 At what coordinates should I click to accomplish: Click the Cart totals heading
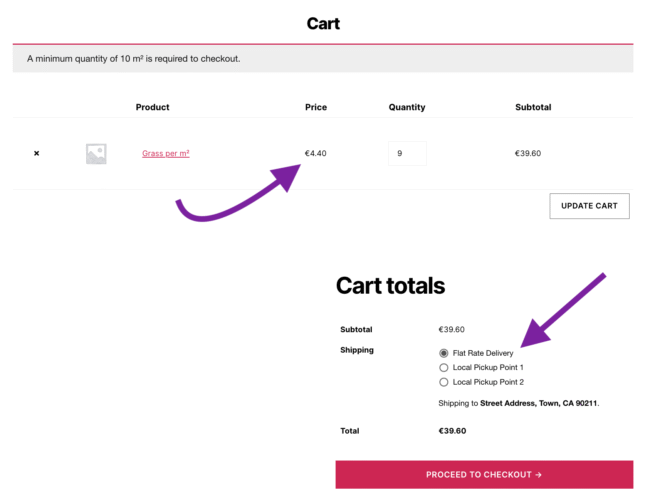(x=390, y=286)
